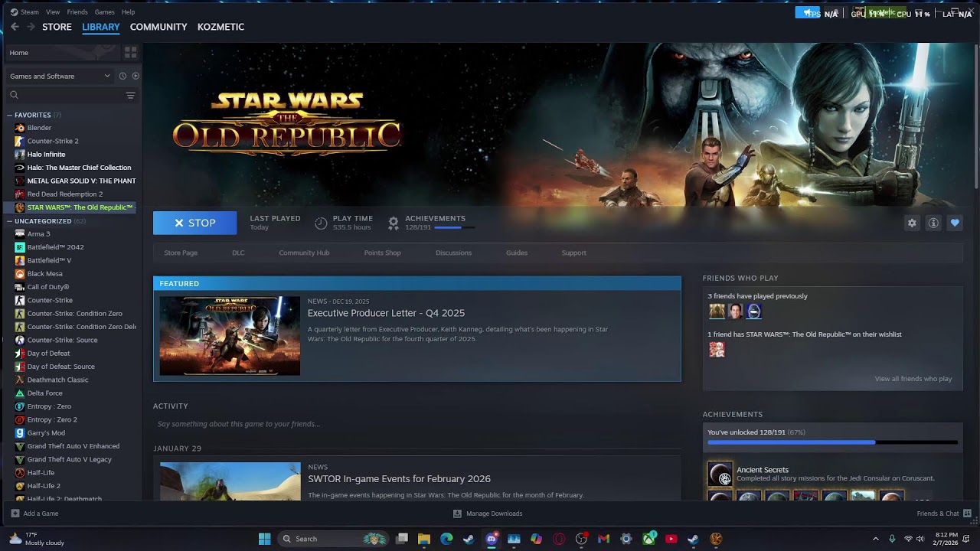
Task: Open the Community Hub link
Action: click(304, 253)
